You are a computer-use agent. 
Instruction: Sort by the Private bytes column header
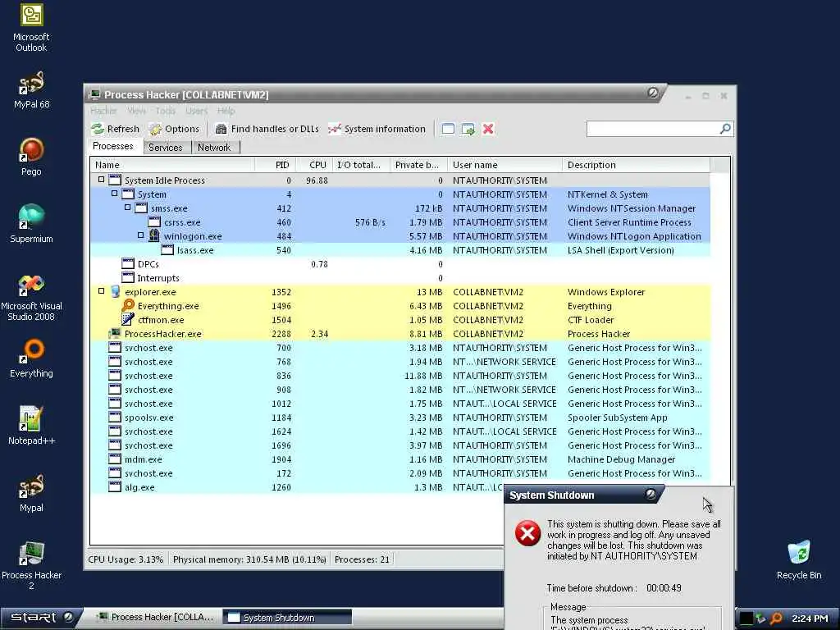point(419,165)
